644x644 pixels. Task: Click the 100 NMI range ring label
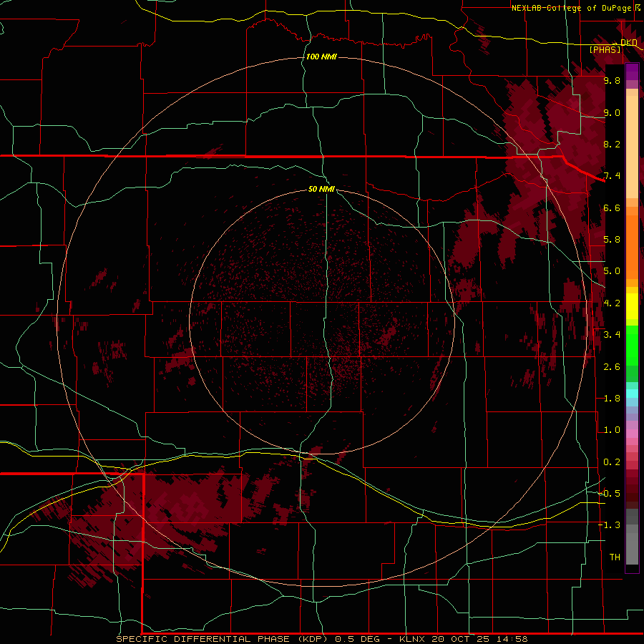coord(321,57)
